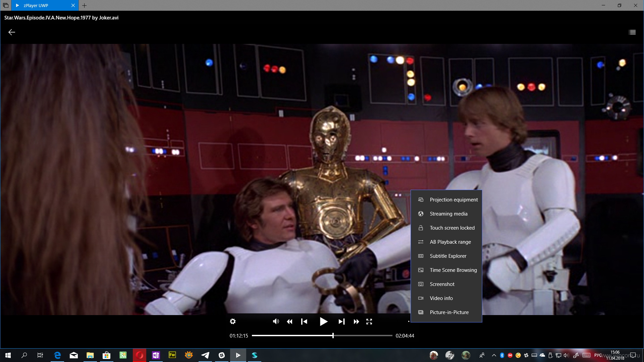Viewport: 644px width, 362px height.
Task: Click the image icon beside Time Scene Browsing
Action: click(421, 270)
